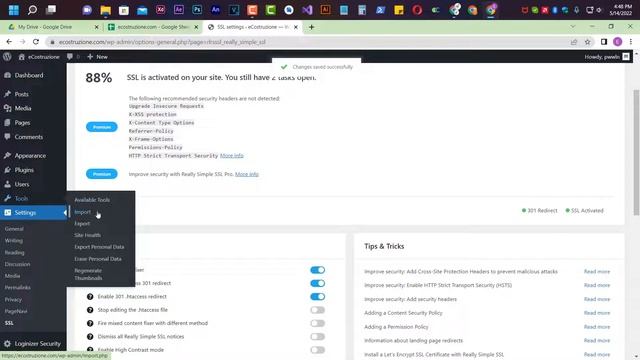Image resolution: width=640 pixels, height=360 pixels.
Task: Click the New content admin bar item
Action: tap(98, 57)
